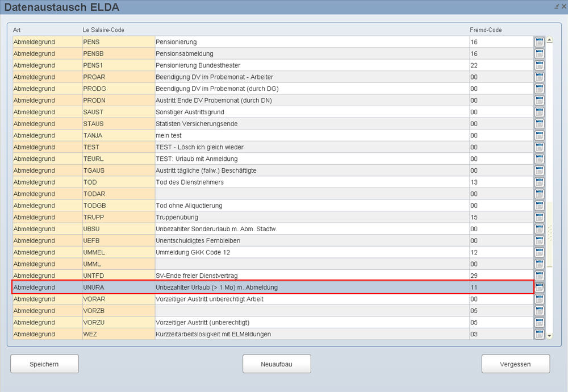Open the row icon for UNURA
The image size is (568, 392).
click(x=539, y=287)
